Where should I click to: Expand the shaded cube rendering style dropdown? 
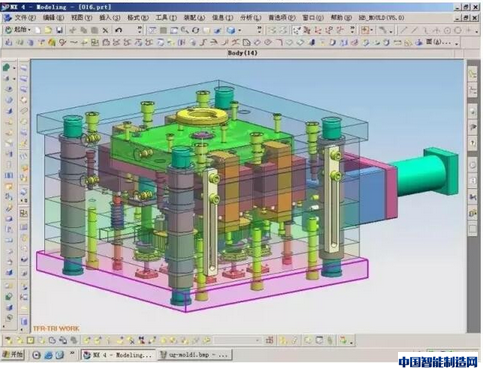tap(239, 30)
